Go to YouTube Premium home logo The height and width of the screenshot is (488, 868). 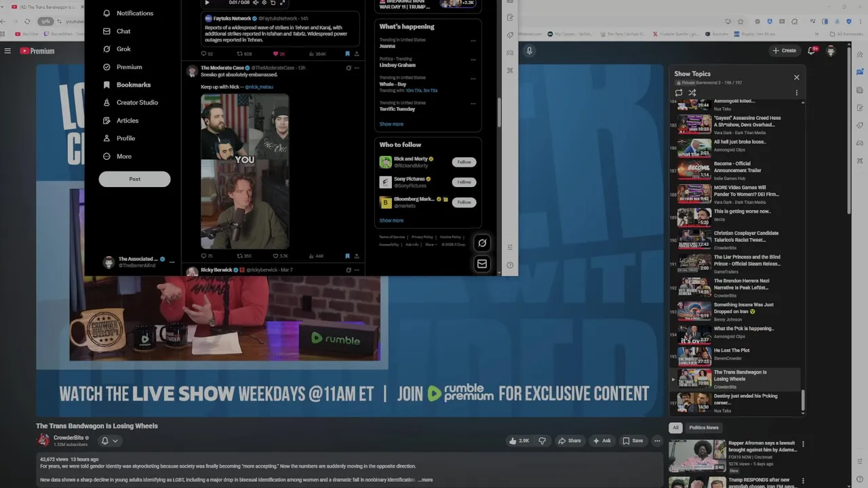37,51
